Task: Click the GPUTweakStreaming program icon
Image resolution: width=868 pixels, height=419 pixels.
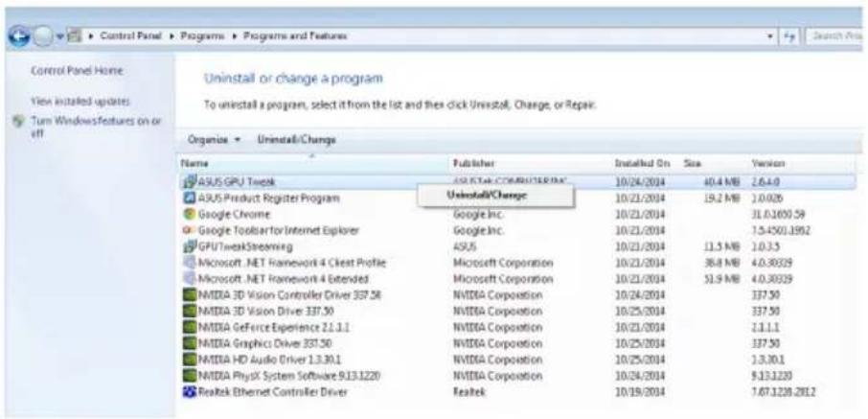Action: (x=190, y=246)
